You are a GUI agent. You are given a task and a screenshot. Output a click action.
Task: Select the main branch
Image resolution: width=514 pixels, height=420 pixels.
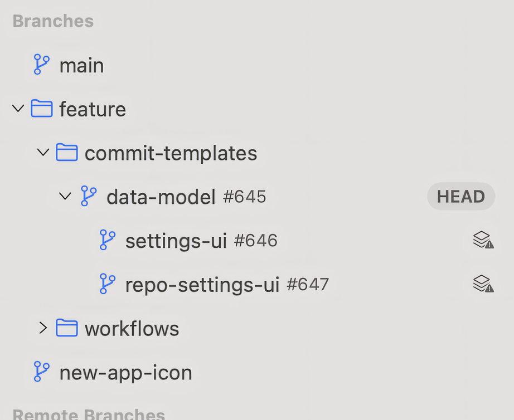point(81,65)
